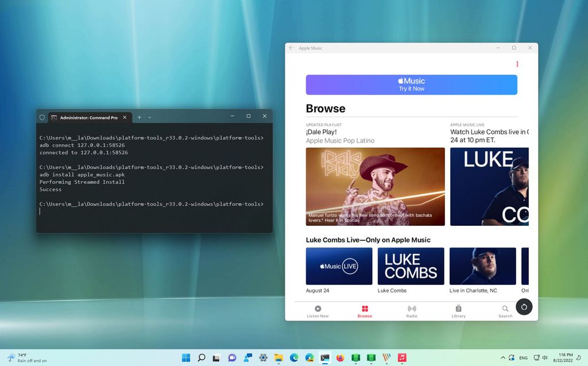Viewport: 588px width, 366px height.
Task: Open the ¡Dale Play! playlist thumbnail
Action: pos(375,186)
